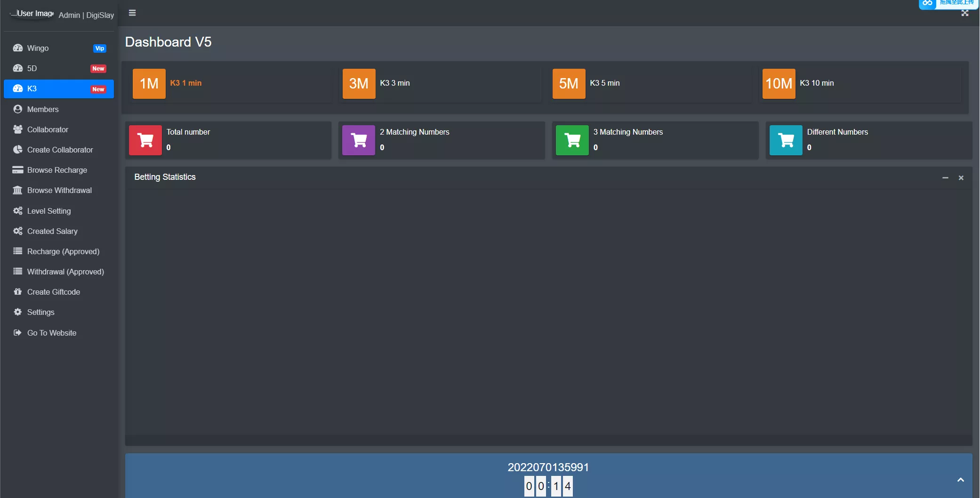Open the 10M orange tile icon
The image size is (980, 498).
point(779,83)
